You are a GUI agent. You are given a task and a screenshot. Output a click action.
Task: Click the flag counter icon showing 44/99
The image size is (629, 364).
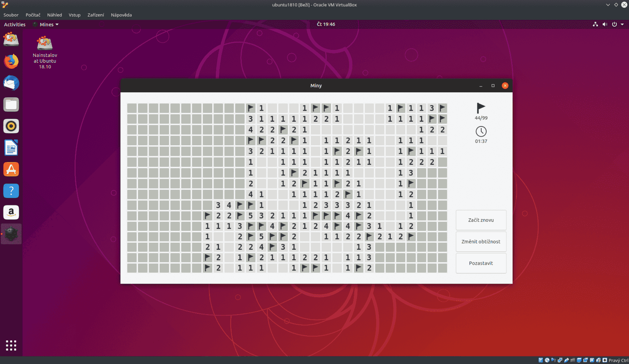click(480, 108)
